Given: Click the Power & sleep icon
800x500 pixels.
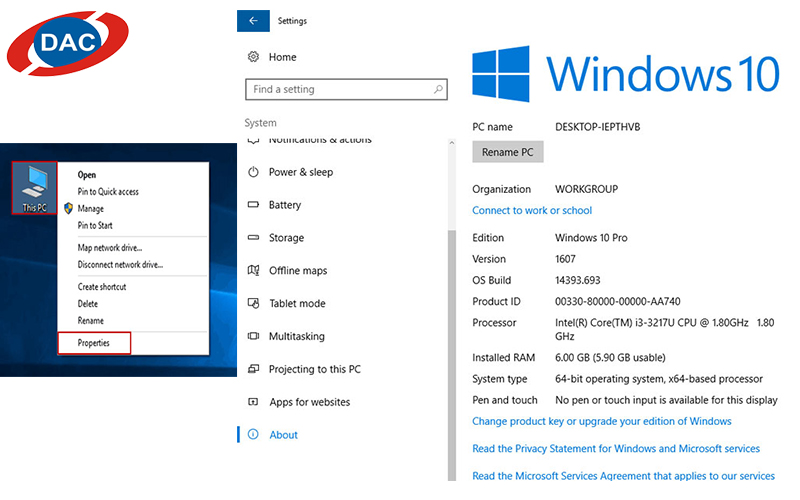Looking at the screenshot, I should click(253, 172).
